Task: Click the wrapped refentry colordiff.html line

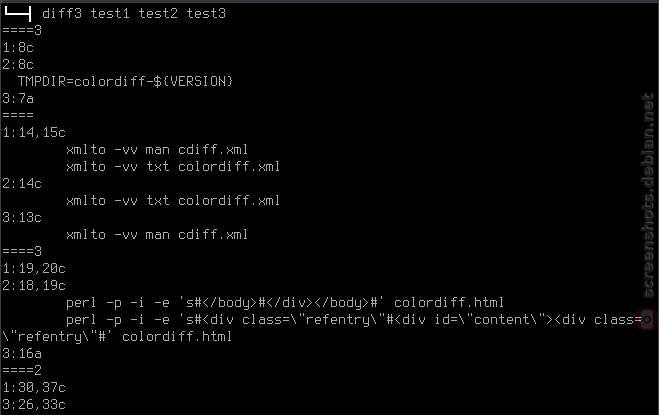Action: [x=117, y=336]
